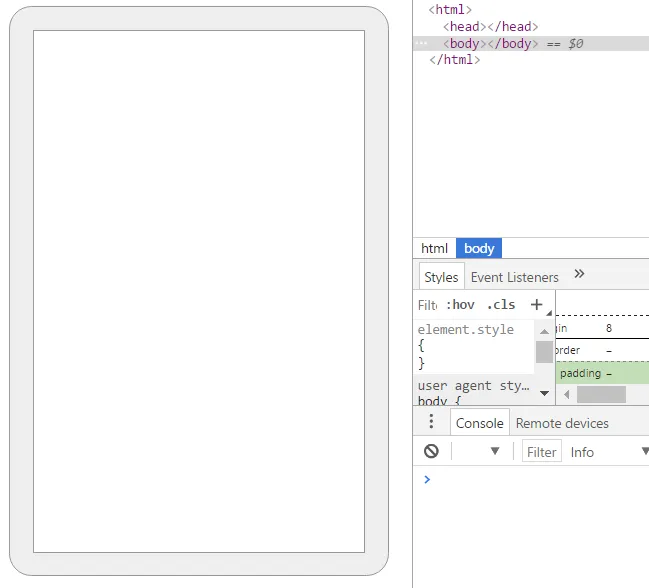Click the console prompt chevron
Image resolution: width=649 pixels, height=588 pixels.
point(427,479)
